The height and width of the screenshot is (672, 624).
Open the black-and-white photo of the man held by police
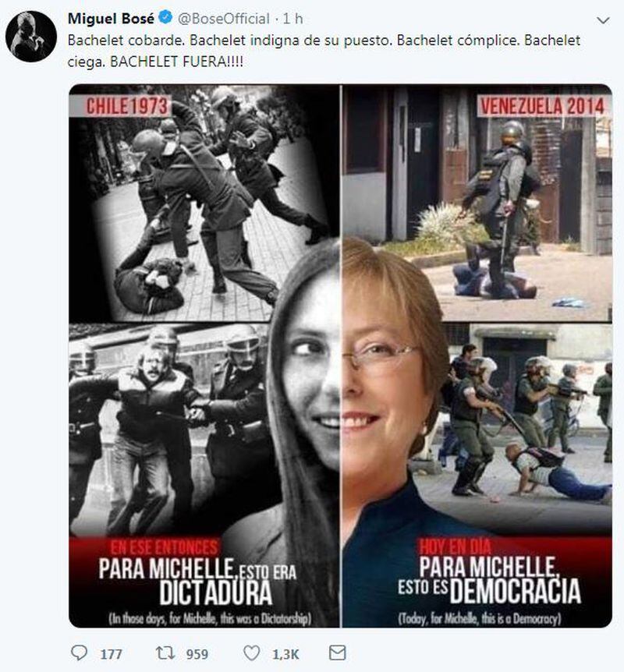(x=172, y=429)
